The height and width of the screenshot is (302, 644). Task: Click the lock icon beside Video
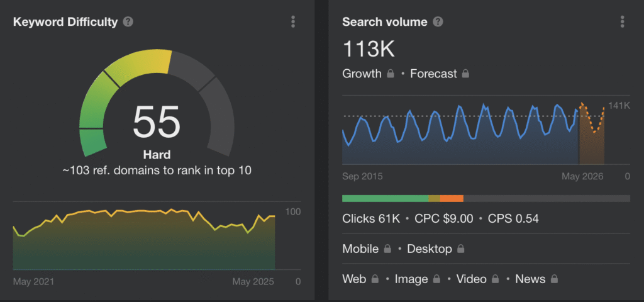point(495,279)
